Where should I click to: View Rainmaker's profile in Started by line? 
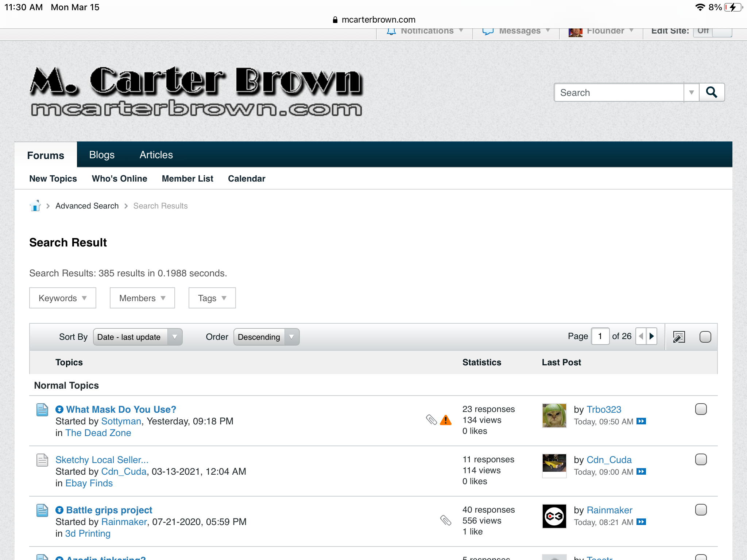tap(124, 522)
